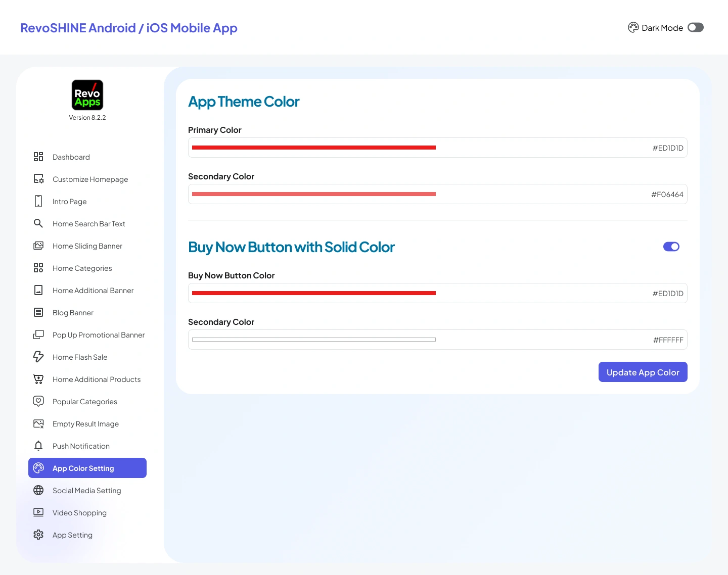Click the Home Additional Banner icon
The height and width of the screenshot is (575, 728).
point(38,290)
